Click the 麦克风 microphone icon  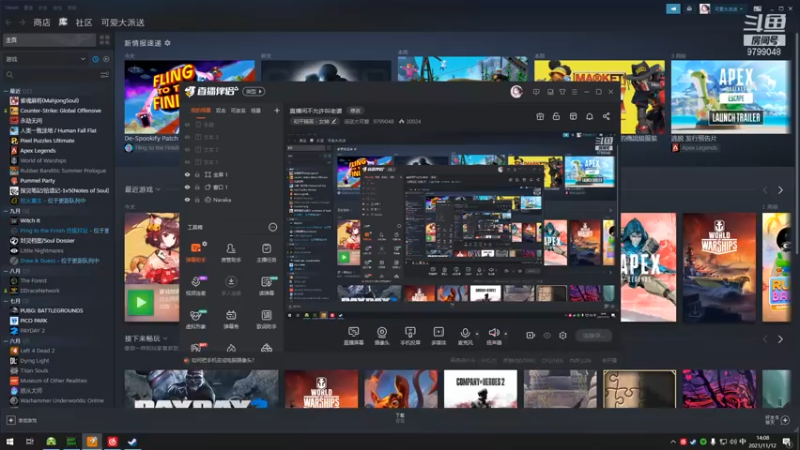coord(465,334)
